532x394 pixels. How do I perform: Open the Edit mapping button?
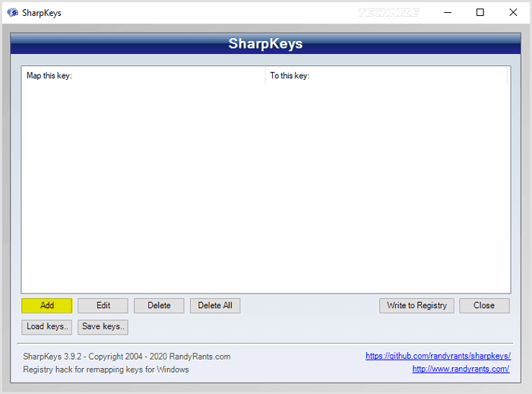pos(103,305)
